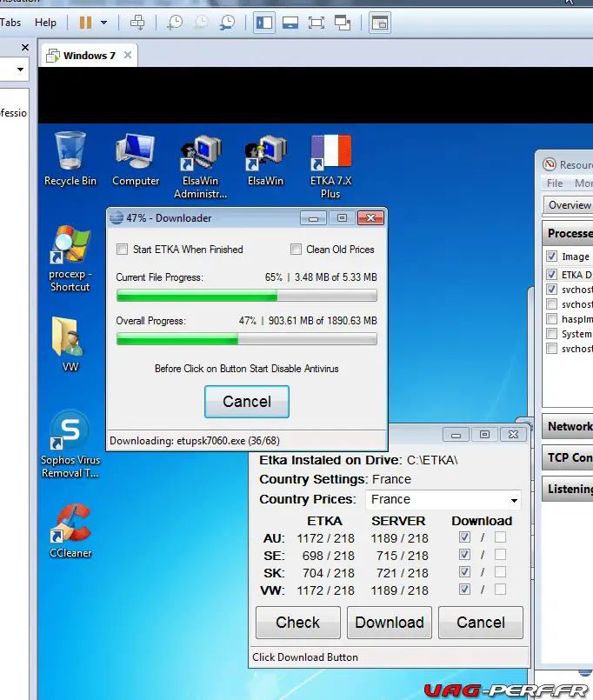Viewport: 593px width, 700px height.
Task: Open the ETKA 7.X Plus desktop shortcut
Action: pyautogui.click(x=330, y=157)
